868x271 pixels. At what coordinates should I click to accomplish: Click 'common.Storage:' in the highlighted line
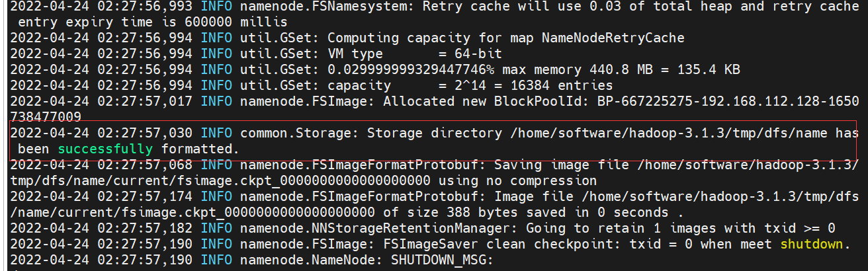300,134
